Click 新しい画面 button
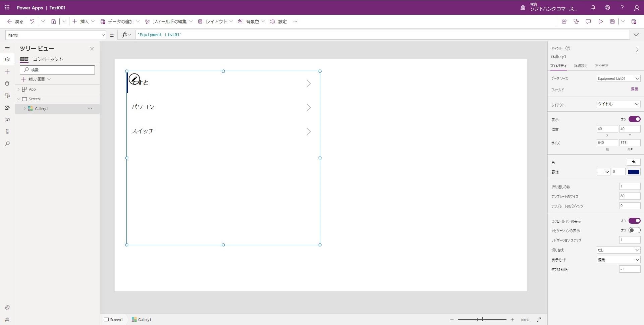The height and width of the screenshot is (325, 644). tap(36, 79)
